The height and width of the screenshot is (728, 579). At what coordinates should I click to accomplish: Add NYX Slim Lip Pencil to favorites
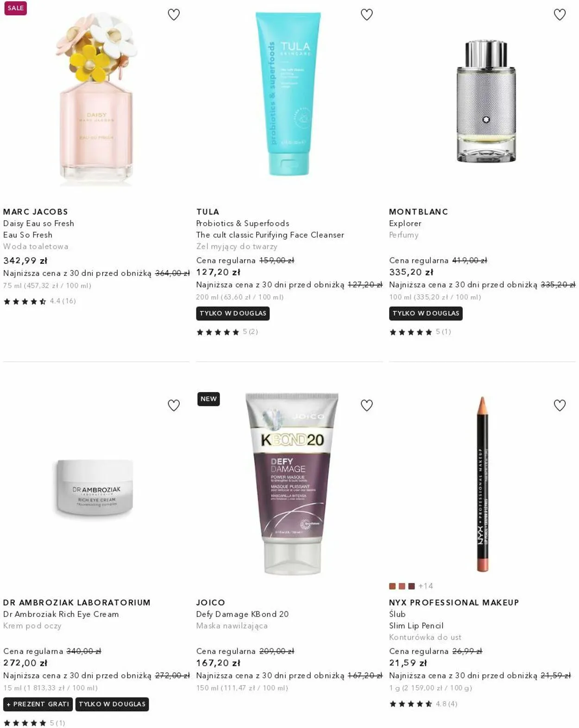click(x=560, y=405)
